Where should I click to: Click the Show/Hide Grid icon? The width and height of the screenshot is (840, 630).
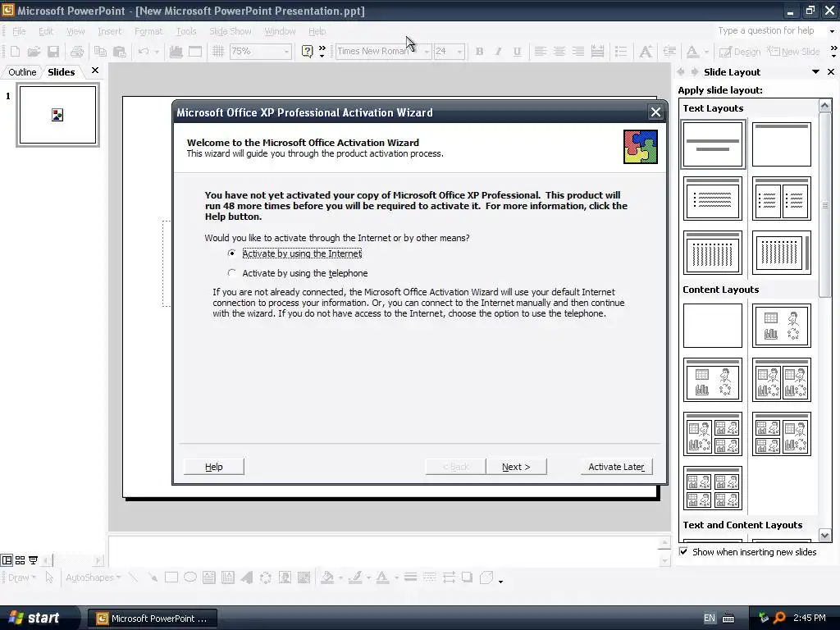pos(218,52)
